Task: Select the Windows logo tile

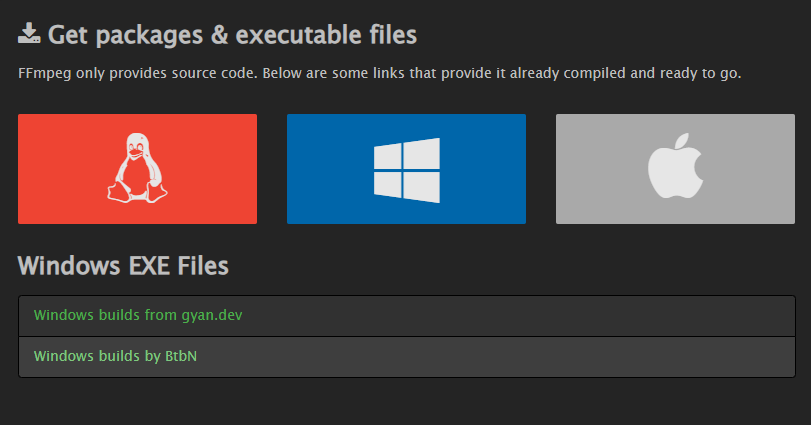Action: (407, 169)
